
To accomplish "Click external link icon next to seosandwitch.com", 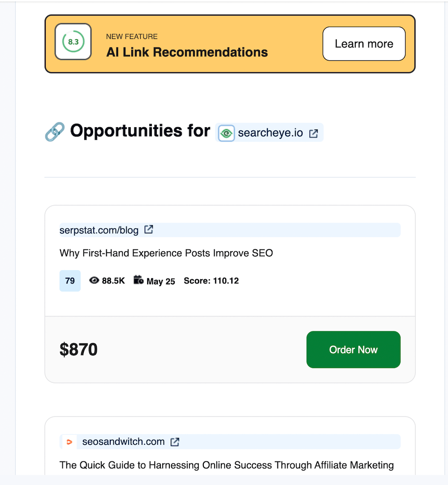I will click(175, 442).
